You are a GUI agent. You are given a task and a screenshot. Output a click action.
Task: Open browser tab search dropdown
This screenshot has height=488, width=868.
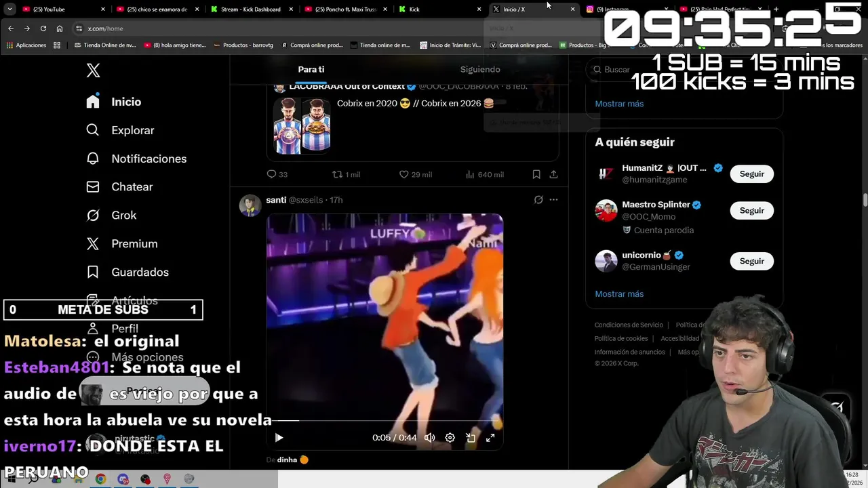tap(9, 9)
